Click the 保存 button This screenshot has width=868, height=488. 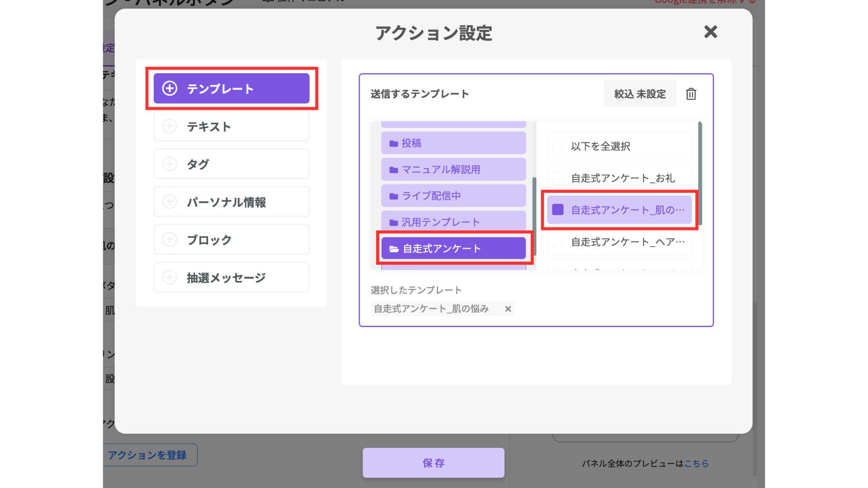click(434, 463)
